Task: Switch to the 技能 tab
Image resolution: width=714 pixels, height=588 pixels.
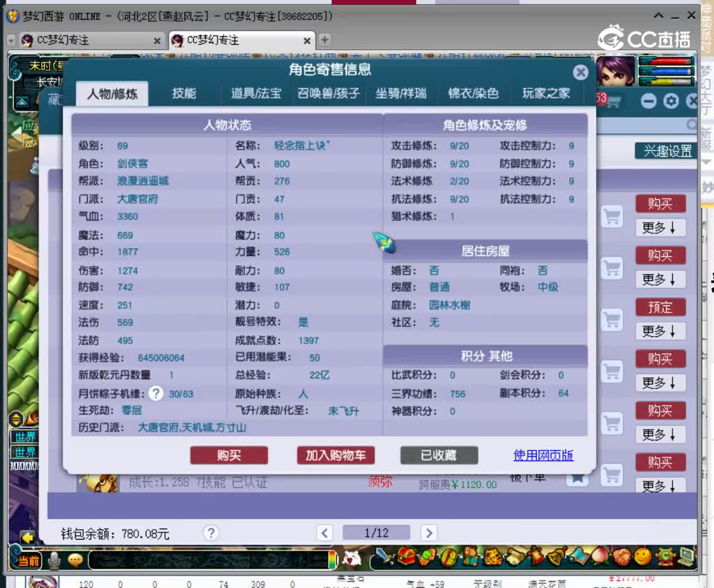Action: (184, 93)
